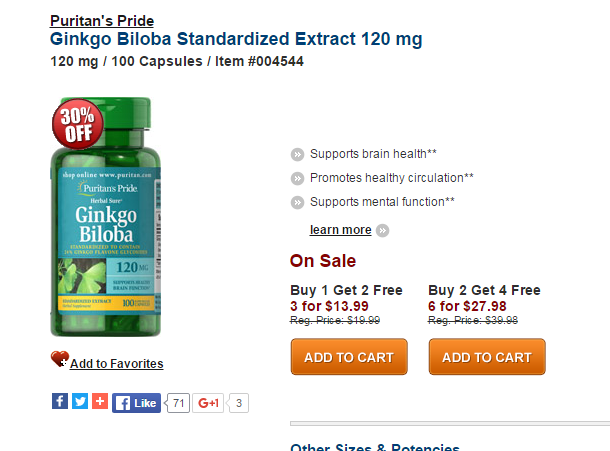This screenshot has height=451, width=610.
Task: Click the 3 for $13.99 price text
Action: (x=329, y=306)
